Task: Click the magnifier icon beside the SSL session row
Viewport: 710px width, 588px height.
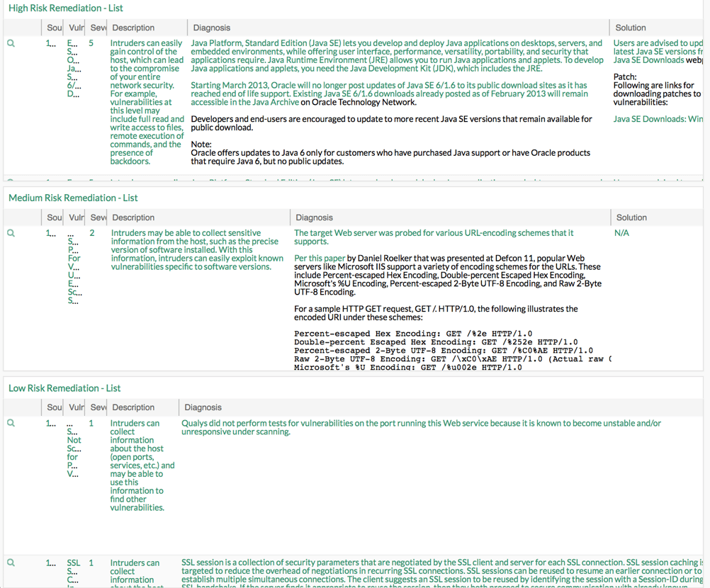Action: pyautogui.click(x=11, y=562)
